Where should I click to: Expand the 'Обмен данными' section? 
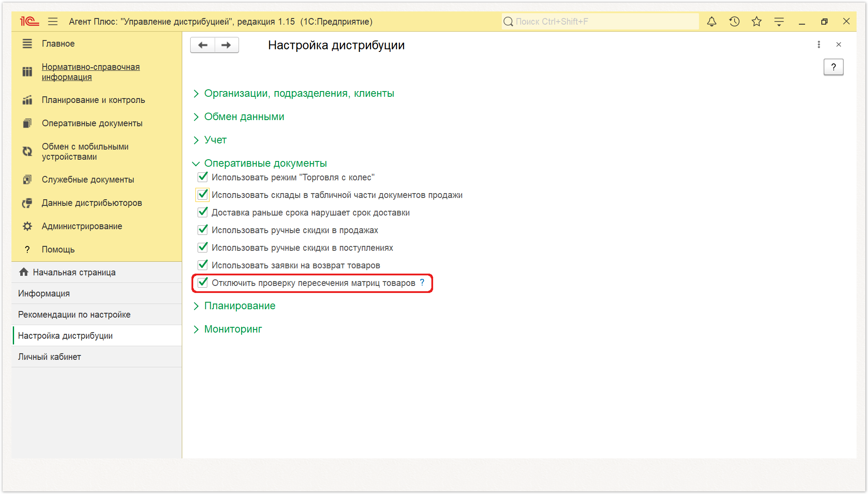244,117
